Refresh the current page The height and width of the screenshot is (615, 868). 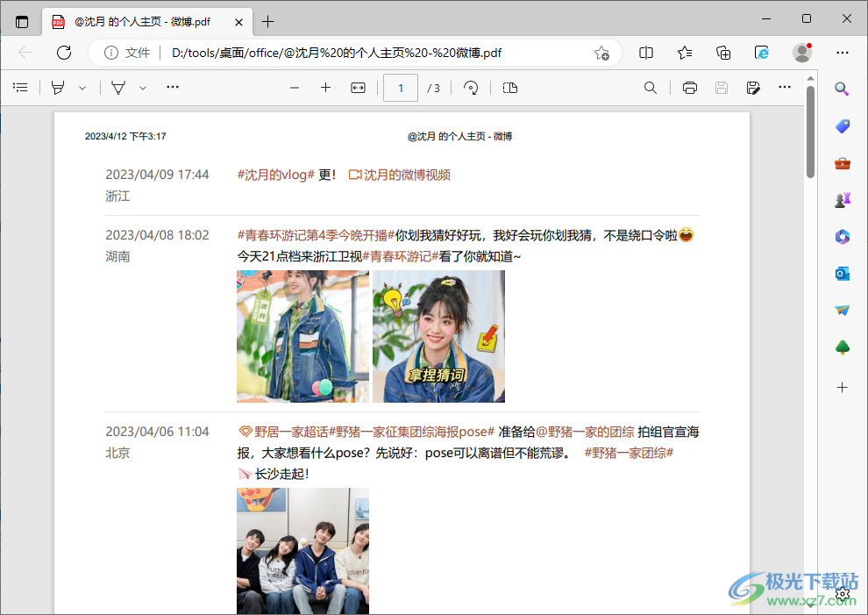[x=64, y=53]
